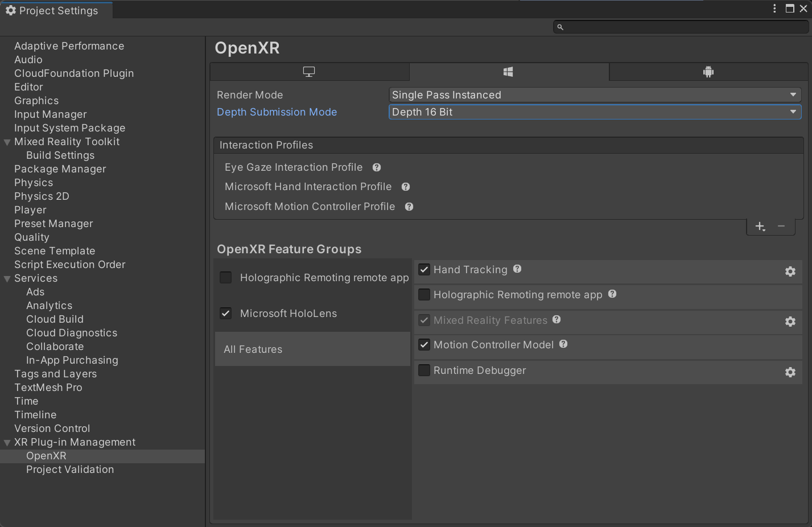Screen dimensions: 812x527
Task: Open Mixed Reality Features settings gear
Action: click(790, 322)
